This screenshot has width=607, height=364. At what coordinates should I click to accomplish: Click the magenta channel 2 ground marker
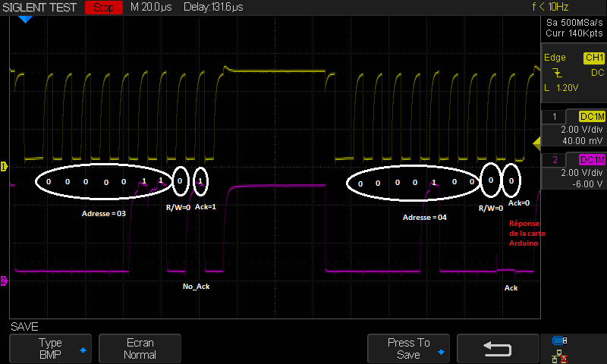coord(4,281)
